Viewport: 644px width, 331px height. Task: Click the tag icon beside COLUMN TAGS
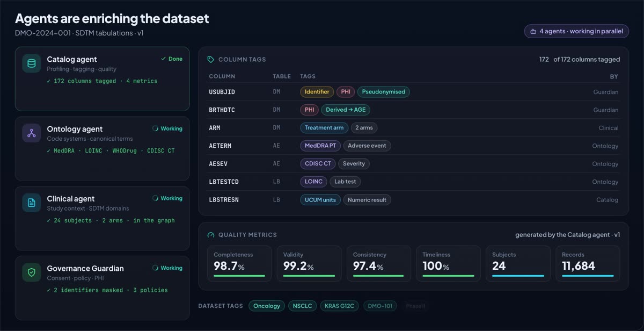211,60
